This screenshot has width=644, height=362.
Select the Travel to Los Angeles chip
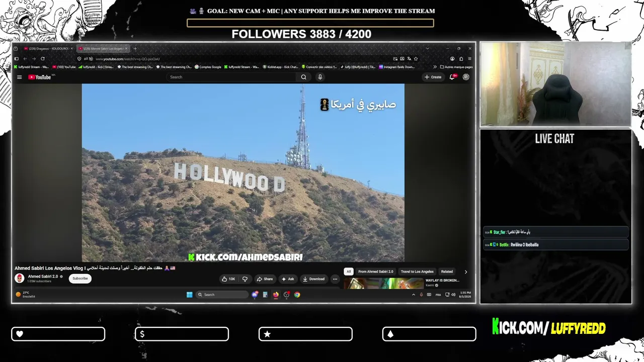[x=417, y=271]
